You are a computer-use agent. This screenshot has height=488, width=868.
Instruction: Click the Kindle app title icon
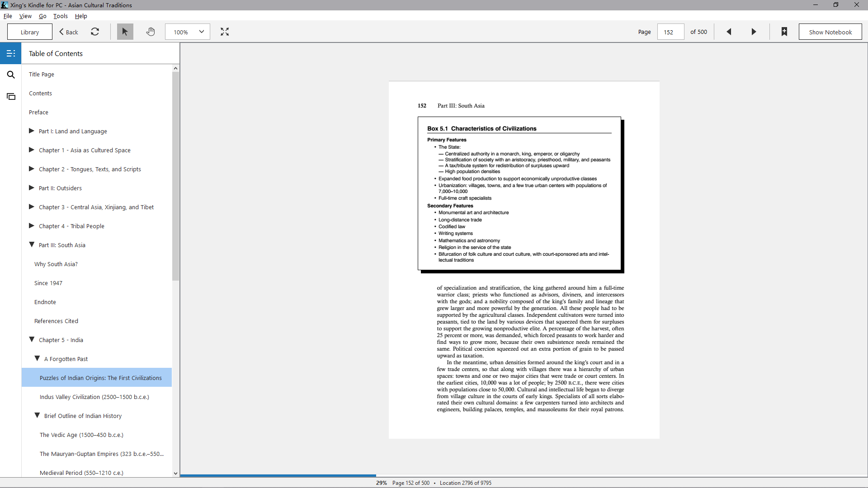pyautogui.click(x=5, y=5)
